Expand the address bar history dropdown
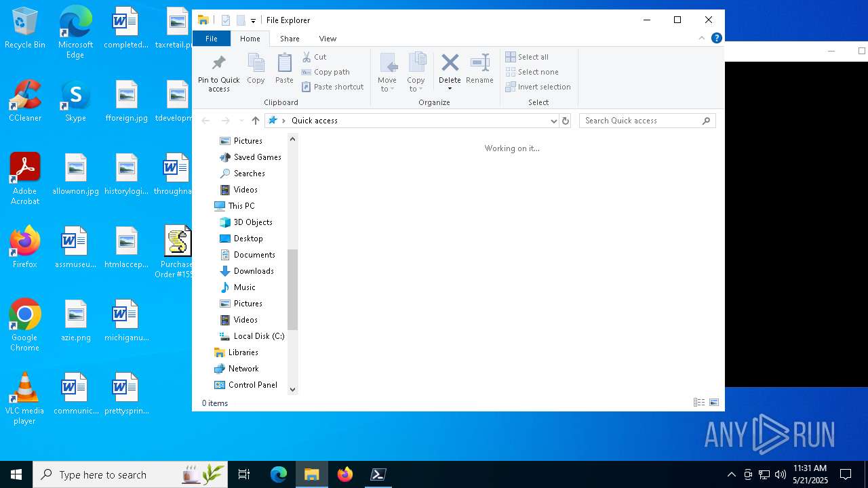This screenshot has width=868, height=488. [x=553, y=121]
